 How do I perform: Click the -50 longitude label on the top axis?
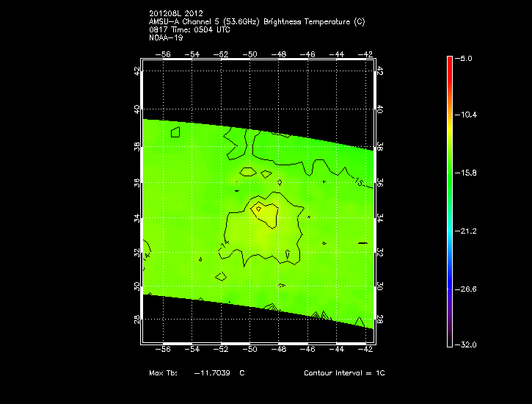tap(251, 54)
